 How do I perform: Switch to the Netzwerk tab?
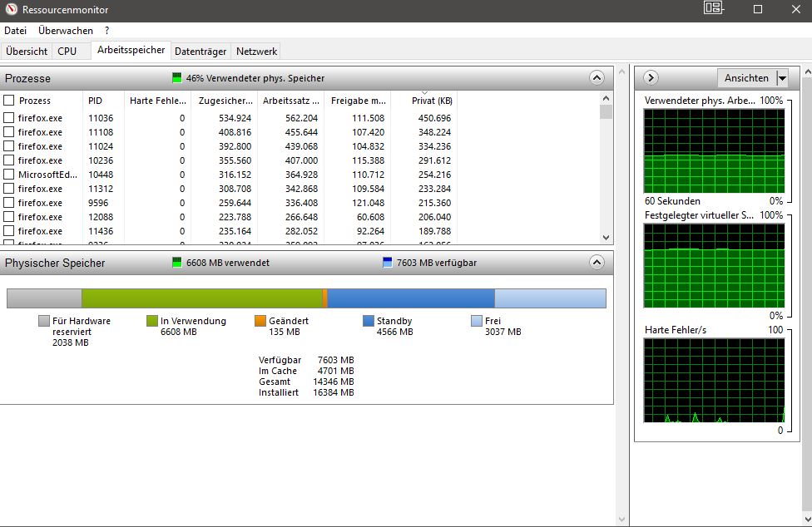coord(256,52)
